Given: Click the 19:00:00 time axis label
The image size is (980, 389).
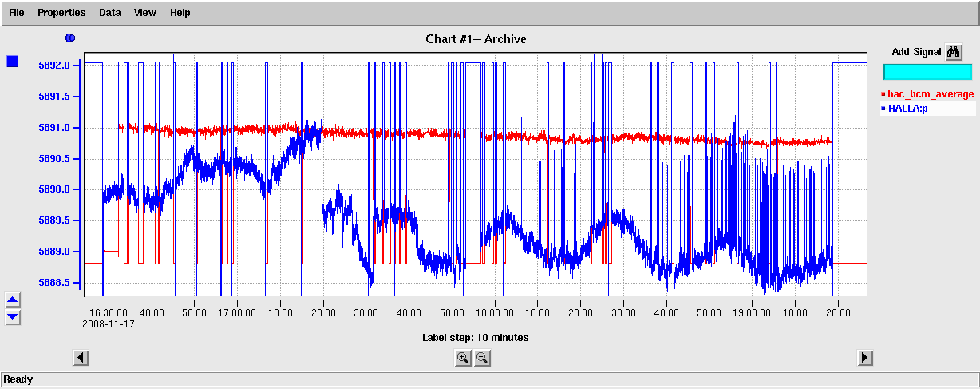Looking at the screenshot, I should click(x=751, y=313).
